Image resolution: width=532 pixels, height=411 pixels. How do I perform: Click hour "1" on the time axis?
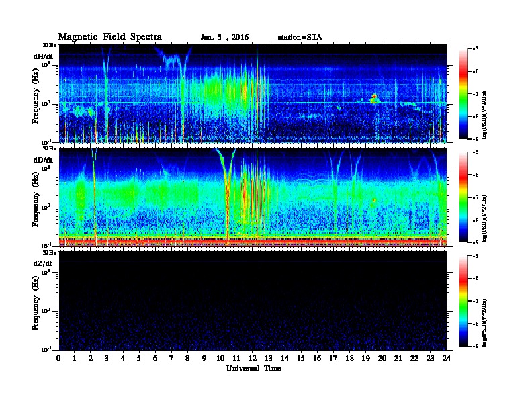pos(75,358)
